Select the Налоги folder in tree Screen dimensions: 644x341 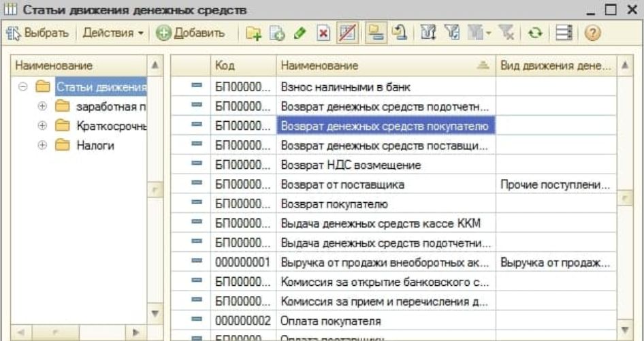(95, 146)
